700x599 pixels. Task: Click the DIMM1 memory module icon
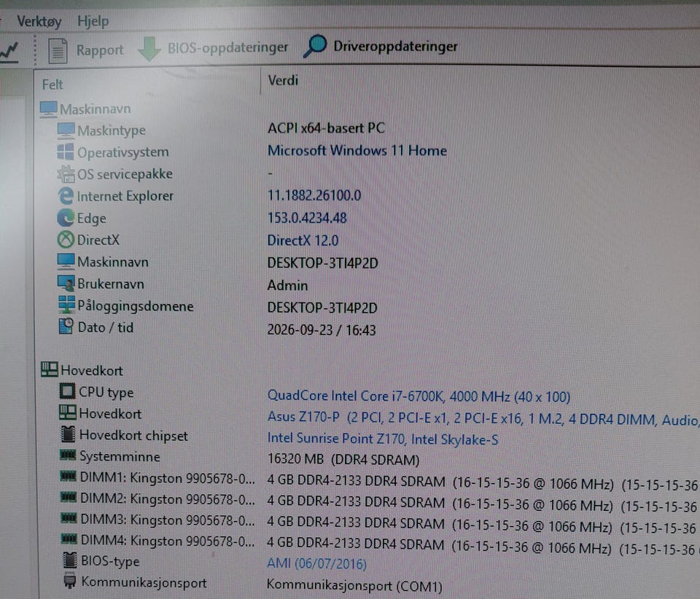(69, 477)
